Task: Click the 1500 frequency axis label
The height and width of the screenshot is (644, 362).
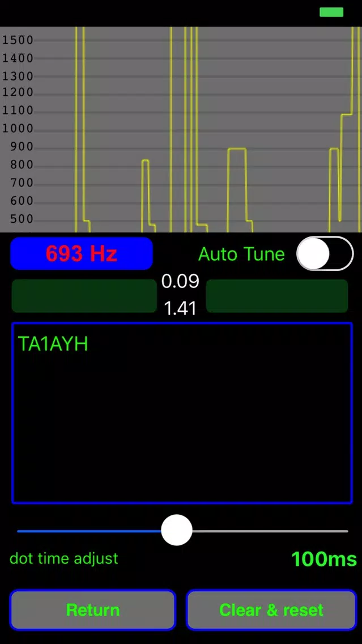Action: pyautogui.click(x=18, y=40)
